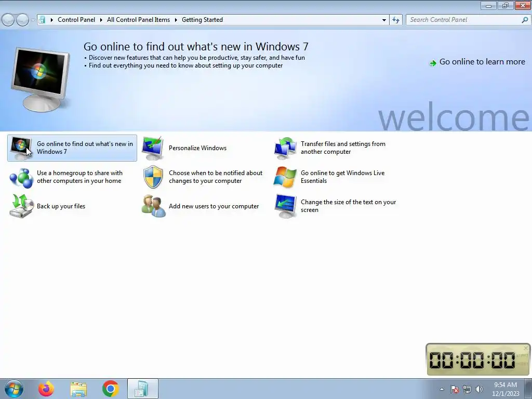This screenshot has height=399, width=532.
Task: Open Use a homegroup to share link
Action: click(x=79, y=177)
